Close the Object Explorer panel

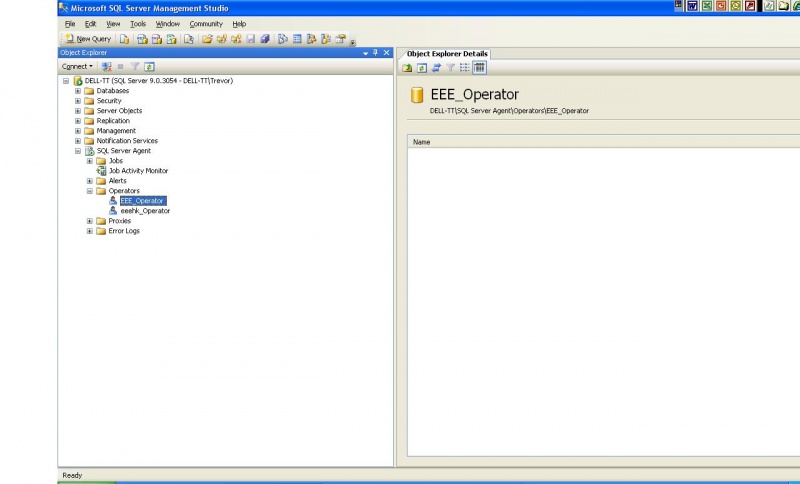tap(386, 53)
